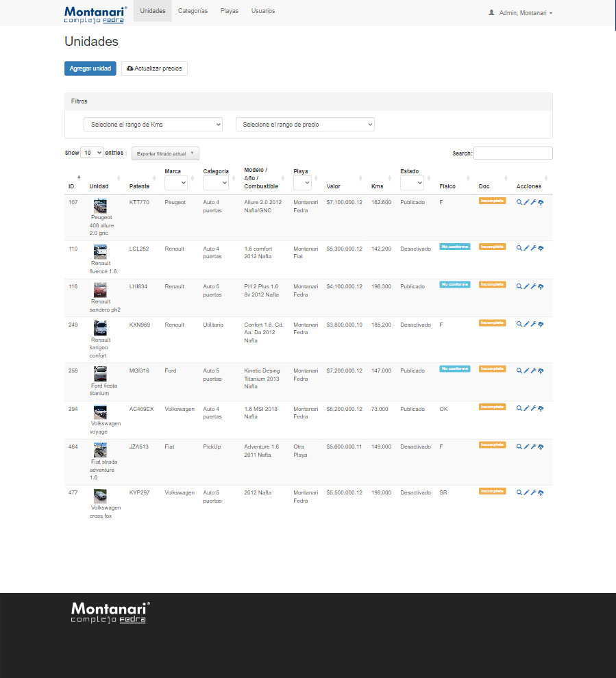This screenshot has height=678, width=616.
Task: Cloud upload icon in LHI834 row
Action: (541, 286)
